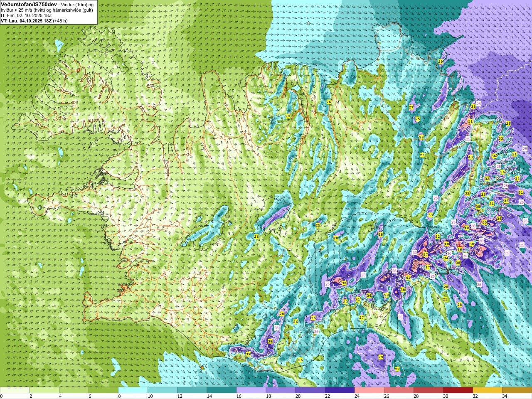Click the teal legend swatch between 12 and 14
This screenshot has width=532, height=399.
[192, 390]
